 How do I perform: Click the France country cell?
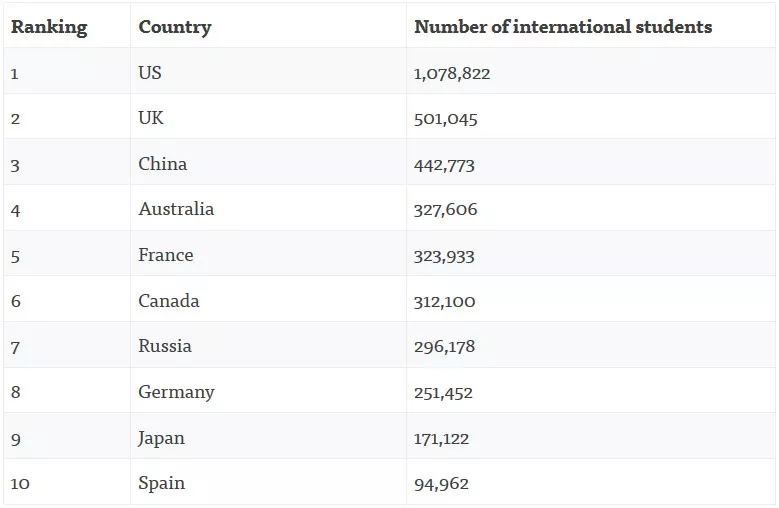pyautogui.click(x=166, y=255)
